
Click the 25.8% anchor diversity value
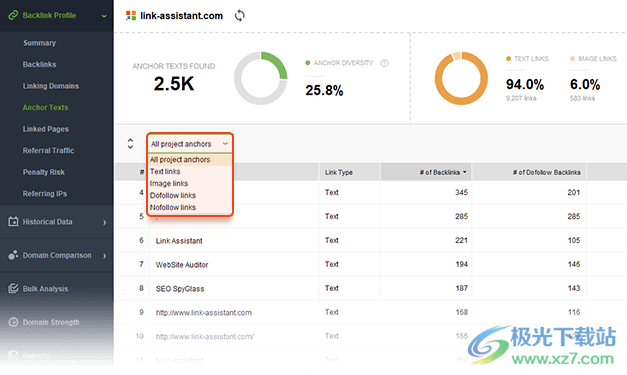(324, 90)
